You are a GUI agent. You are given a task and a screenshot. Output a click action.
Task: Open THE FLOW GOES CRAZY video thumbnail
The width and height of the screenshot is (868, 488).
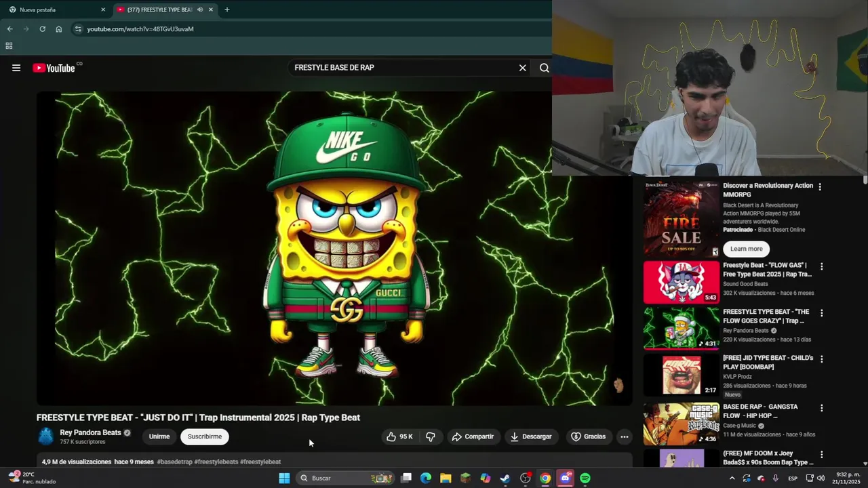[x=681, y=328]
